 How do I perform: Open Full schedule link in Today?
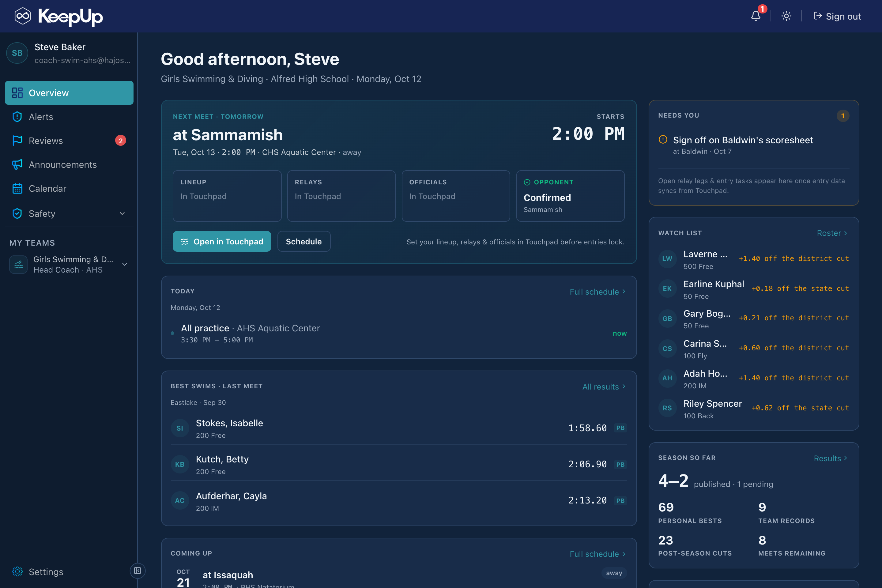click(598, 291)
